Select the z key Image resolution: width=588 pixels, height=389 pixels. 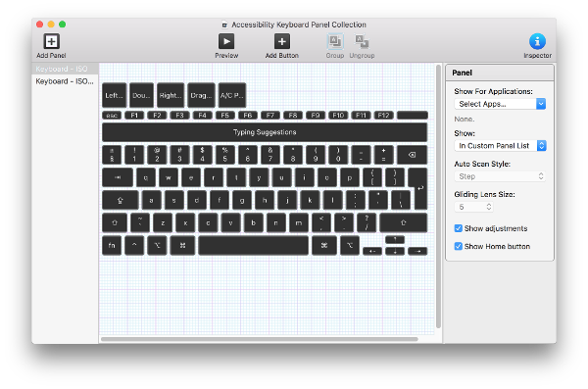(163, 222)
